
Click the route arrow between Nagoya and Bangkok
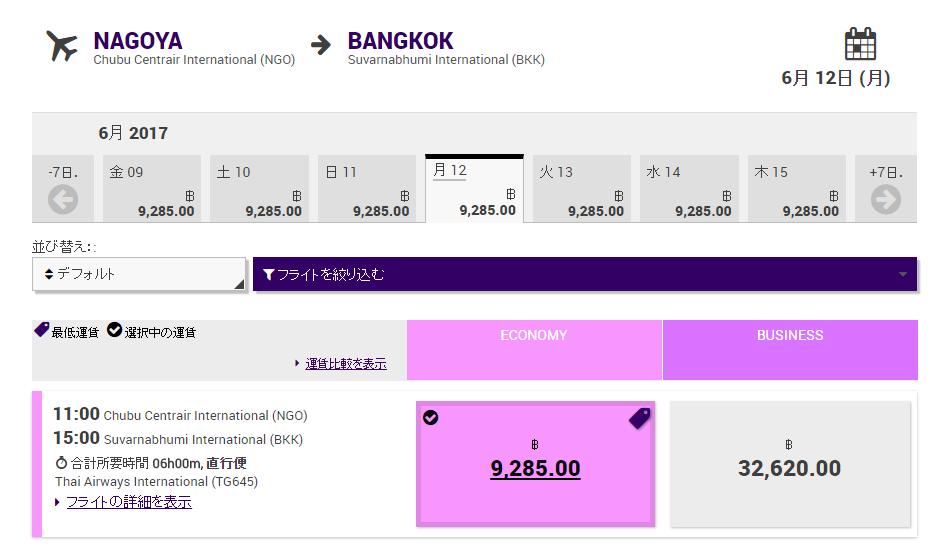[320, 45]
